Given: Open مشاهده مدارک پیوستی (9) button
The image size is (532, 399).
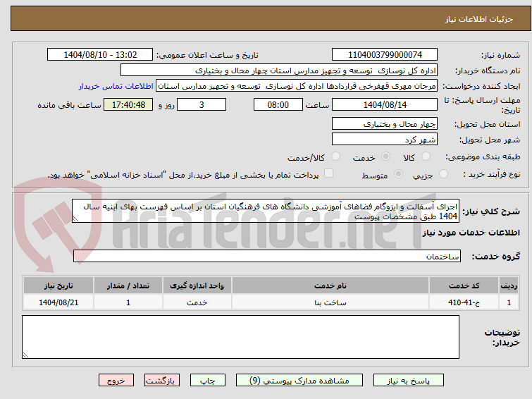Looking at the screenshot, I should click(299, 381).
